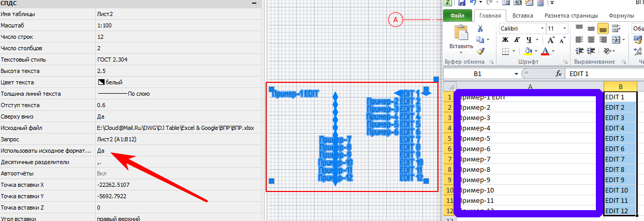This screenshot has width=644, height=221.
Task: Toggle Bold (Ж) formatting
Action: [504, 40]
